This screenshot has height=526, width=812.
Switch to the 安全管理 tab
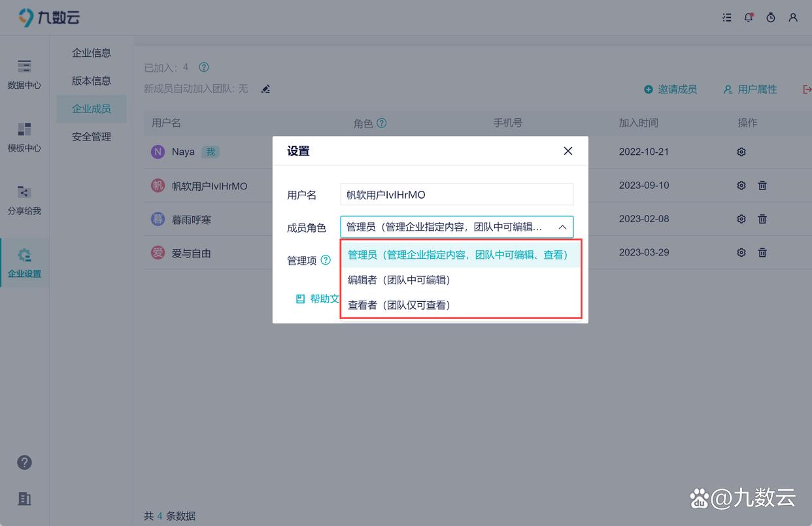[x=91, y=137]
